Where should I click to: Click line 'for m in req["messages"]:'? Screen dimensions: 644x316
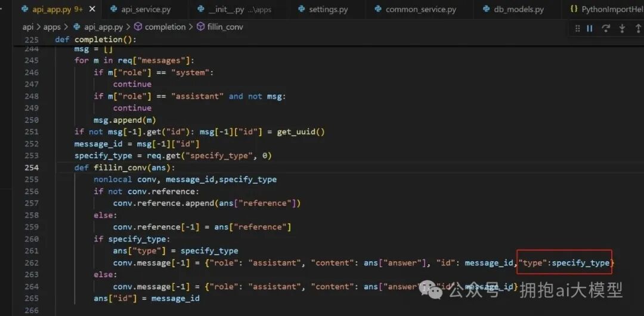click(134, 60)
